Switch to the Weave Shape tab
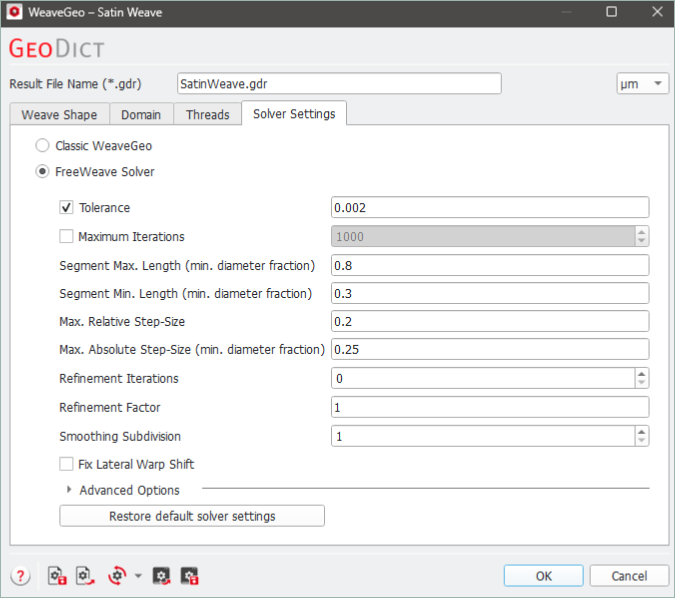Viewport: 675px width, 598px height. (x=59, y=115)
